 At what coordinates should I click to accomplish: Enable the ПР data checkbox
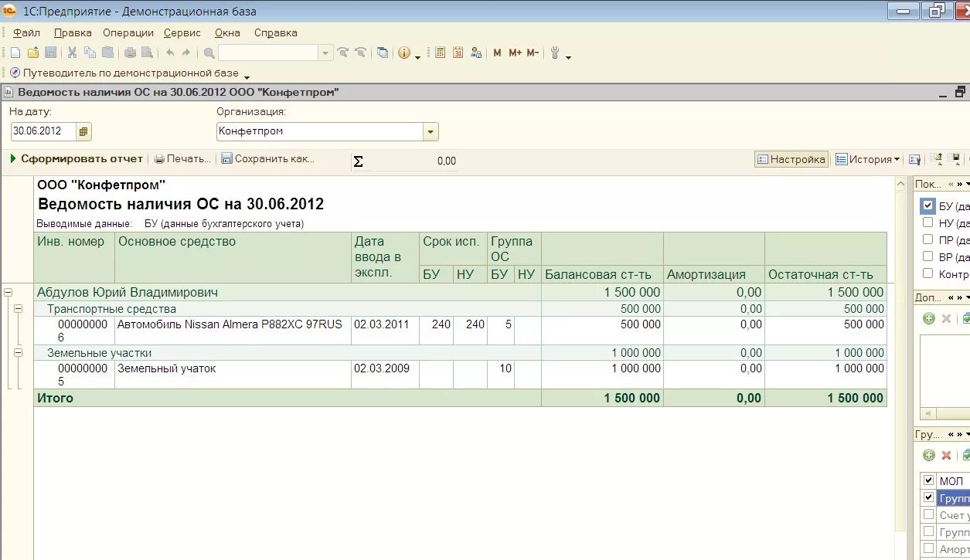click(x=928, y=239)
